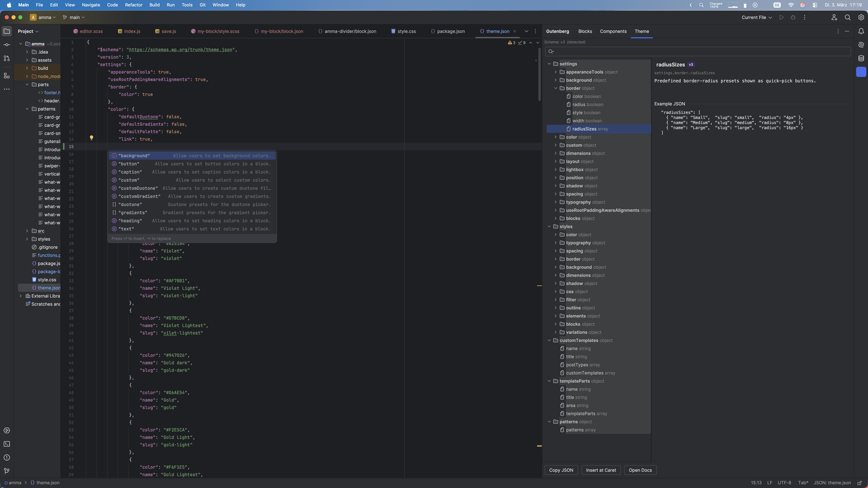
Task: Open Gutenberg panel options menu
Action: pos(838,31)
